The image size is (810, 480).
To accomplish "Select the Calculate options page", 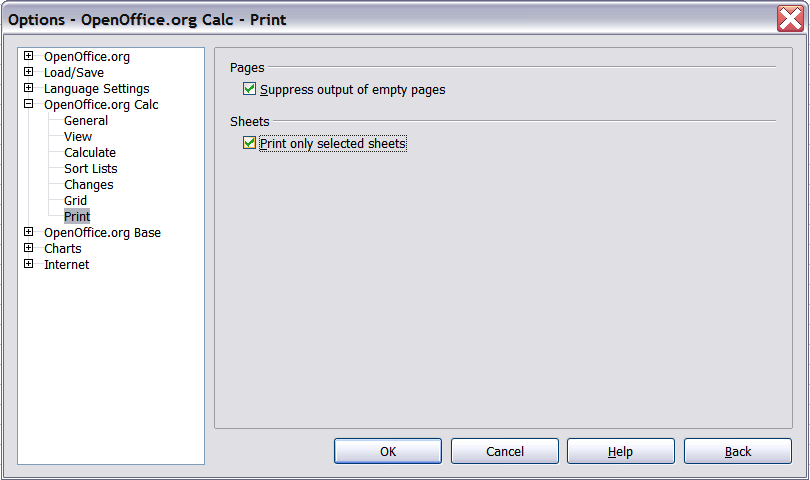I will [x=90, y=153].
